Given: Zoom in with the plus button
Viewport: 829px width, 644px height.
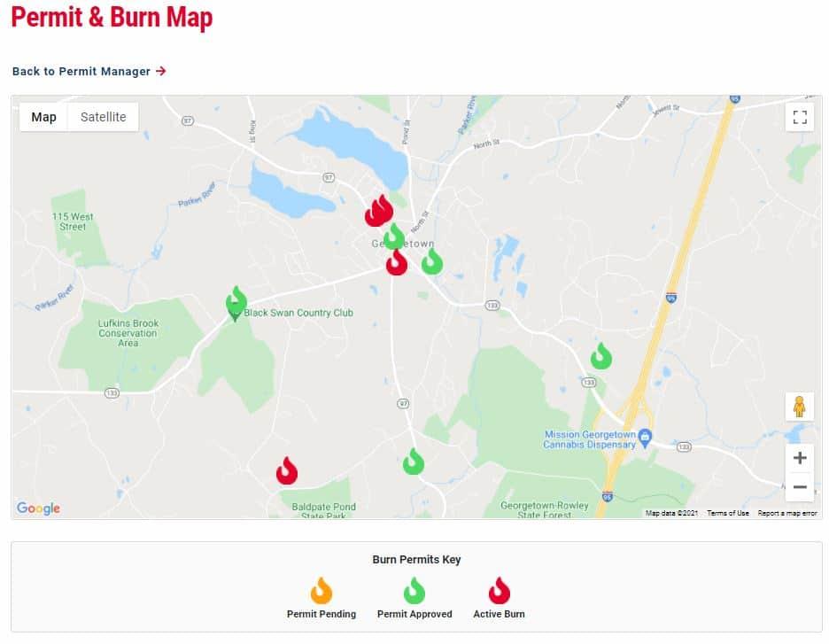Looking at the screenshot, I should (x=800, y=458).
